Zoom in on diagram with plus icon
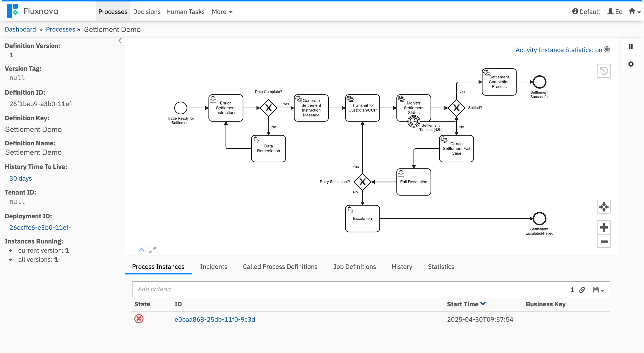This screenshot has height=353, width=644. pyautogui.click(x=603, y=227)
